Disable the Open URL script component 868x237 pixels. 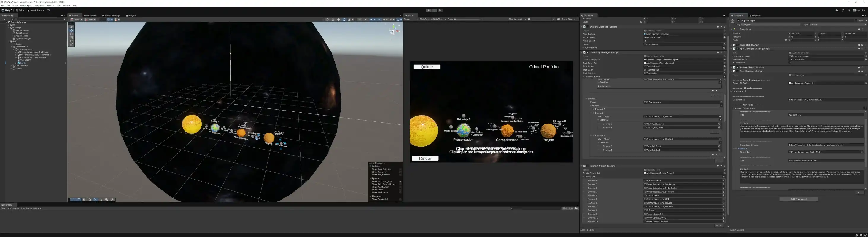pyautogui.click(x=737, y=45)
